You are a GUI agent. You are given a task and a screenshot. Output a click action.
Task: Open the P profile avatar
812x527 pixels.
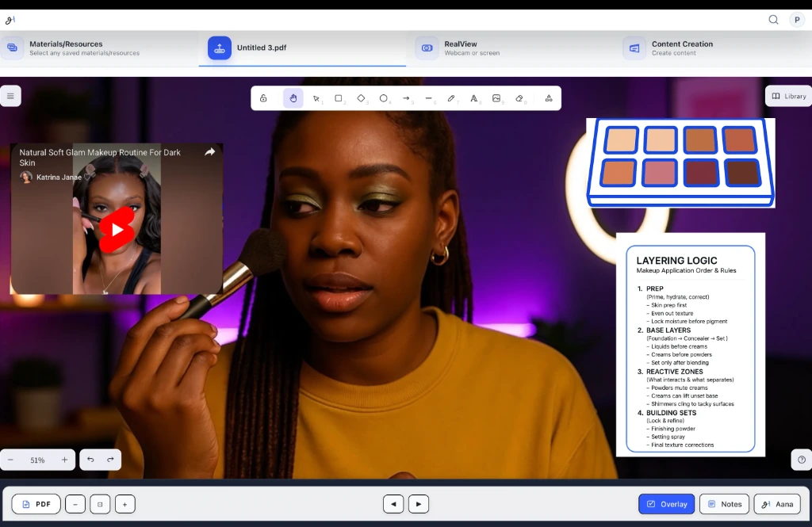[x=797, y=20]
